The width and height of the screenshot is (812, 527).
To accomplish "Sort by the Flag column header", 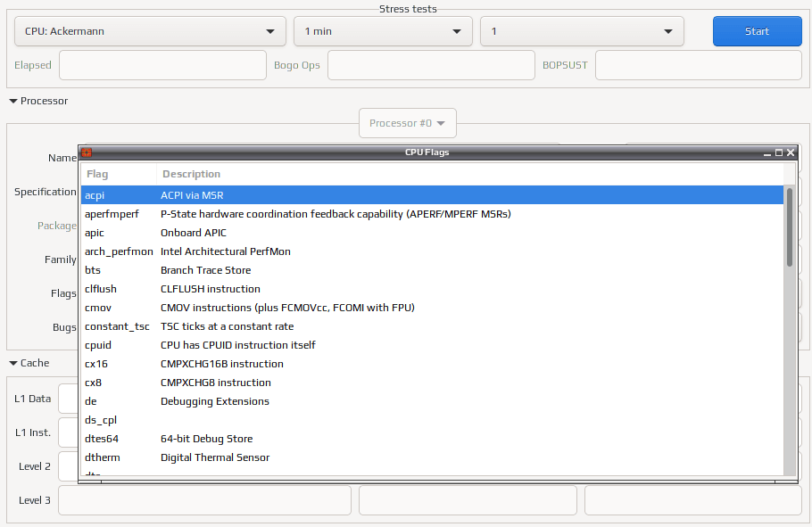I will pos(119,174).
